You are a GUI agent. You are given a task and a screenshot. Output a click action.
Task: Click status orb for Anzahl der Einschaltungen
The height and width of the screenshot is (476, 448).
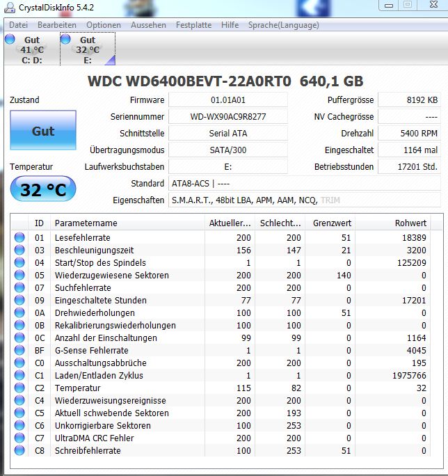(x=19, y=338)
